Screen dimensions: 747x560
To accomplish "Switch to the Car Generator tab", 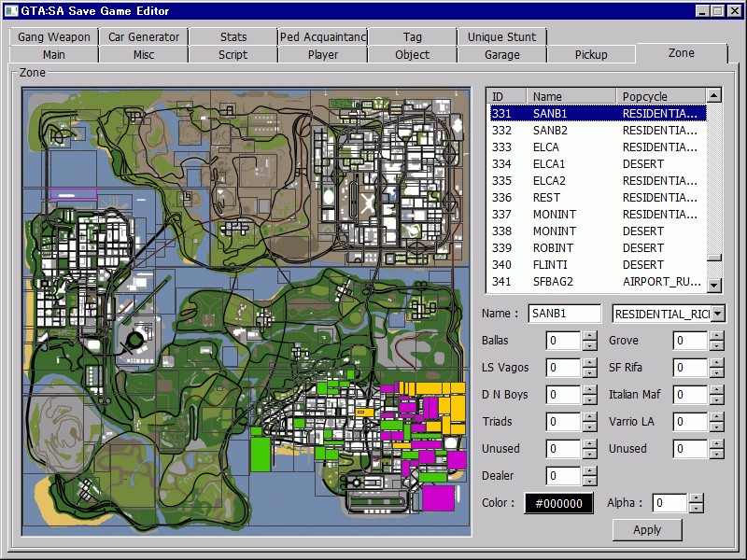I will 144,36.
